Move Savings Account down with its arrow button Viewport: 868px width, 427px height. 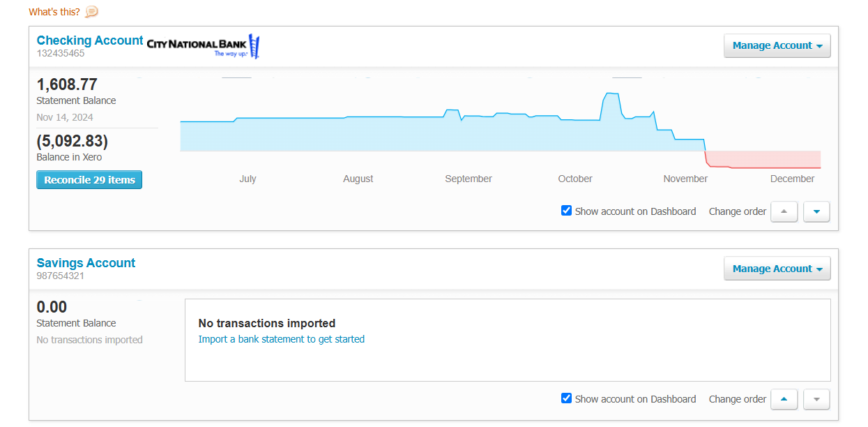click(816, 399)
